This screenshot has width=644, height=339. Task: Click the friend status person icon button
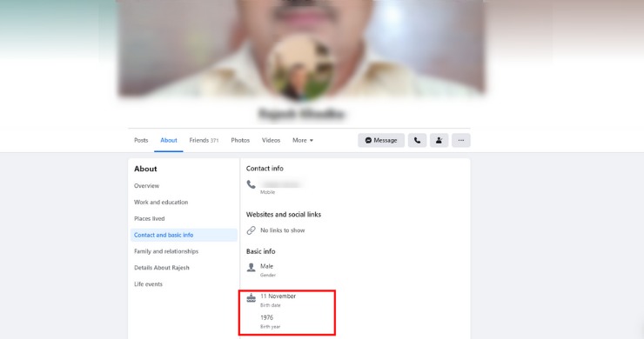(x=439, y=140)
